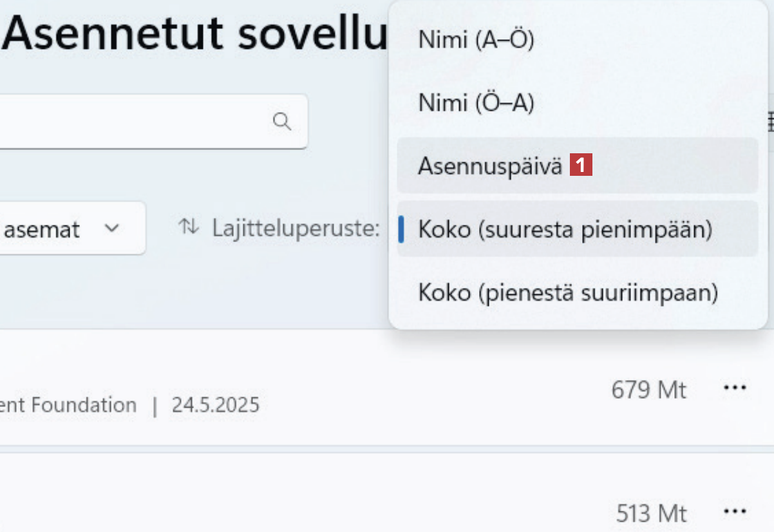Click the 24.5.2025 install date
Screen dimensions: 774x532
215,405
